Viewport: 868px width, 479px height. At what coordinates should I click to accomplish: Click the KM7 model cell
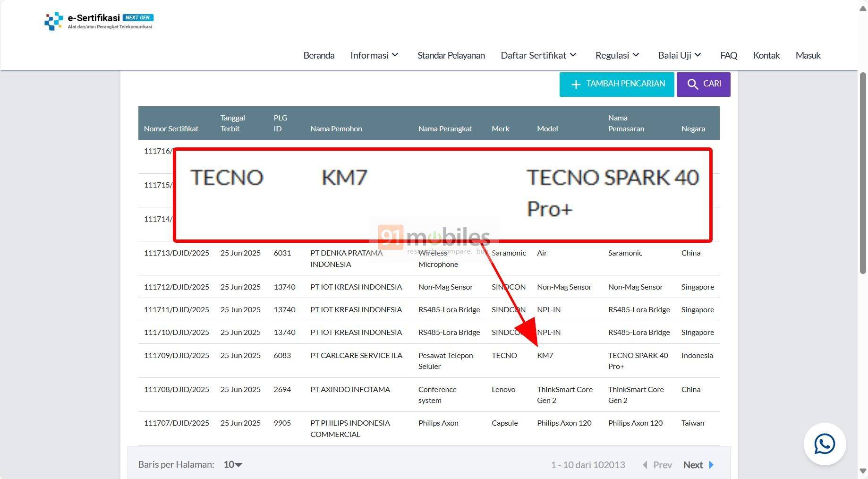point(545,355)
